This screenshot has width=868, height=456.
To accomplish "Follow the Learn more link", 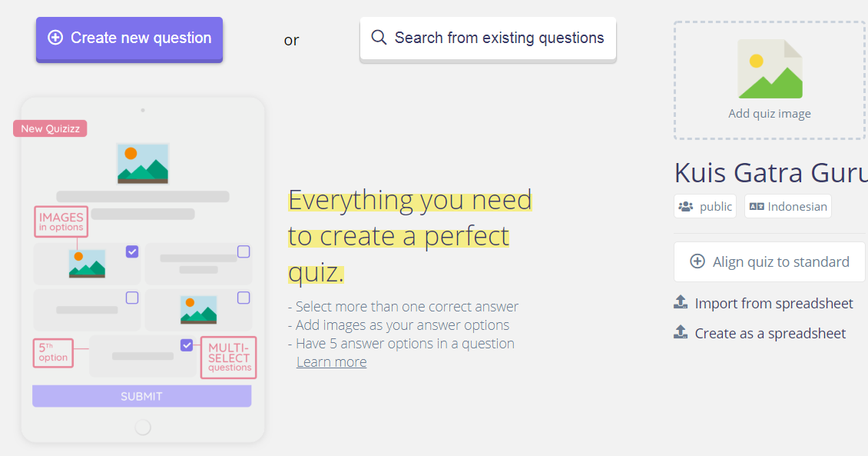I will click(331, 361).
